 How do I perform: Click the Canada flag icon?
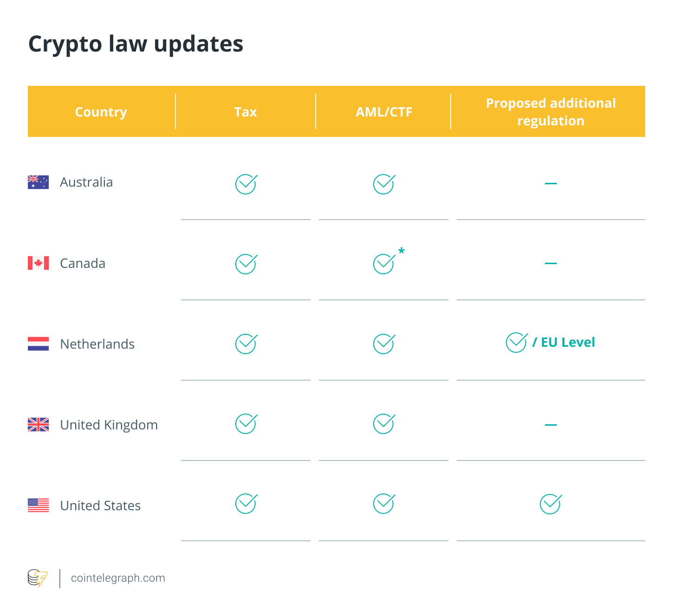tap(38, 263)
